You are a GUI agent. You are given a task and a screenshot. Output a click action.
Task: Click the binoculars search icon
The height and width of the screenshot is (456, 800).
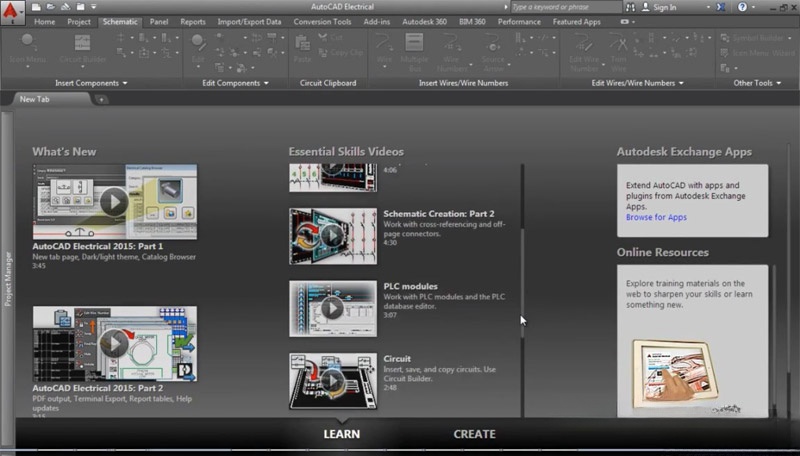click(x=631, y=7)
